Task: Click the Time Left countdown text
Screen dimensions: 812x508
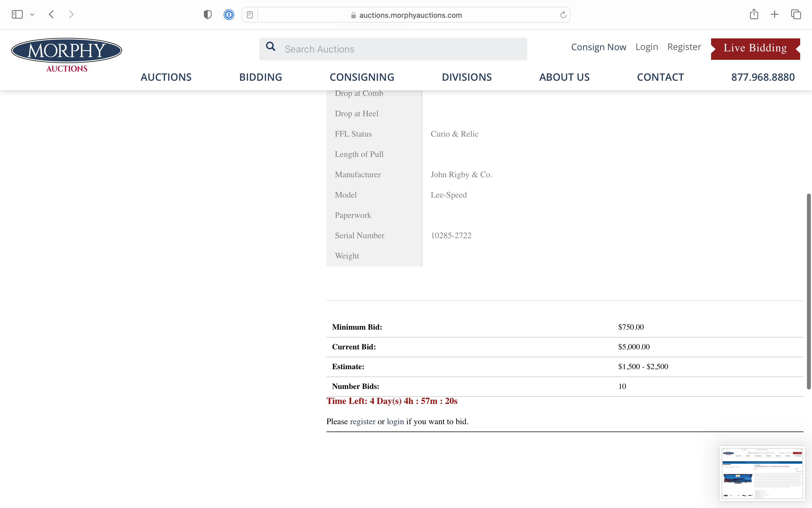Action: coord(392,401)
